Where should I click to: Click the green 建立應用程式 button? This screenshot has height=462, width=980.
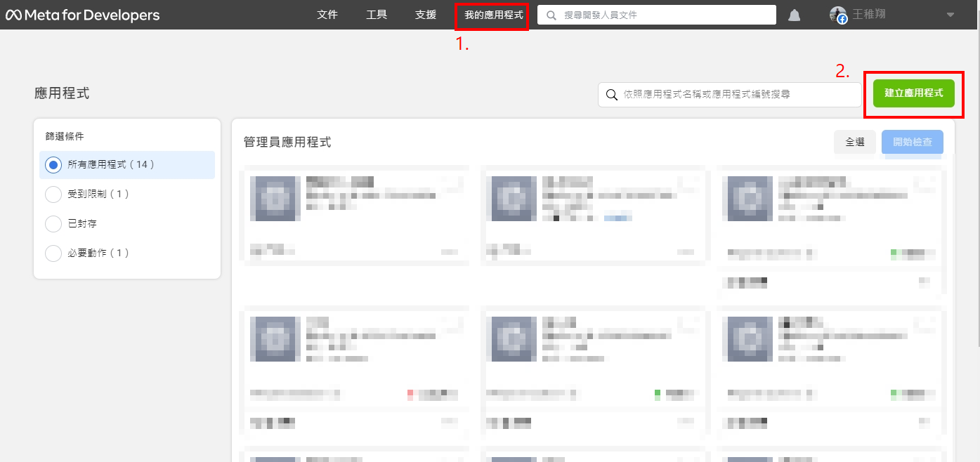click(914, 93)
